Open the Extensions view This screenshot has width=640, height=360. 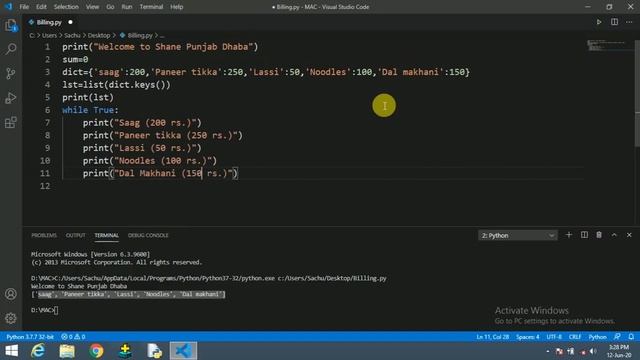(x=11, y=122)
